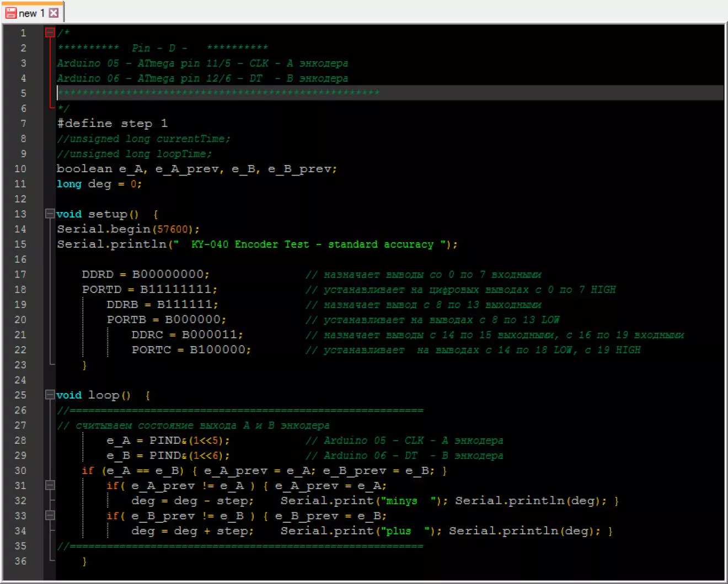
Task: Collapse the comment block fold at line 1
Action: tap(50, 33)
